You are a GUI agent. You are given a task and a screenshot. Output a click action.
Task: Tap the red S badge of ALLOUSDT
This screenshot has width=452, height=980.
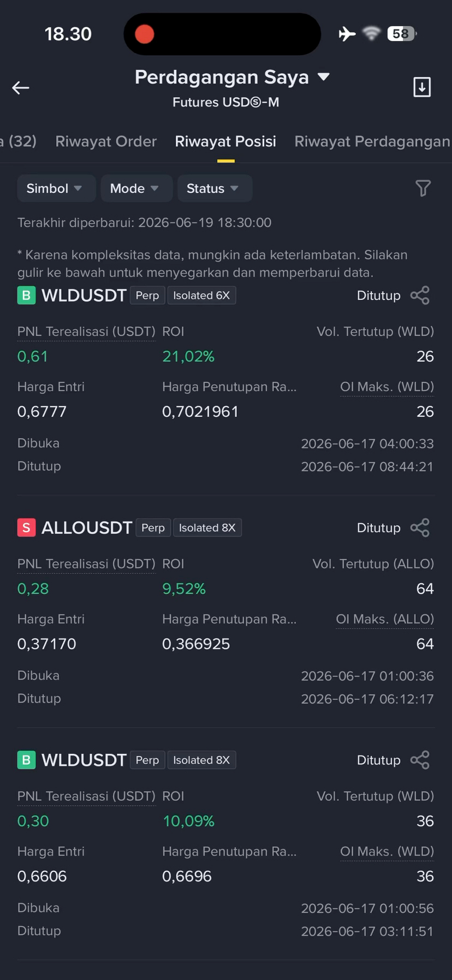tap(26, 528)
